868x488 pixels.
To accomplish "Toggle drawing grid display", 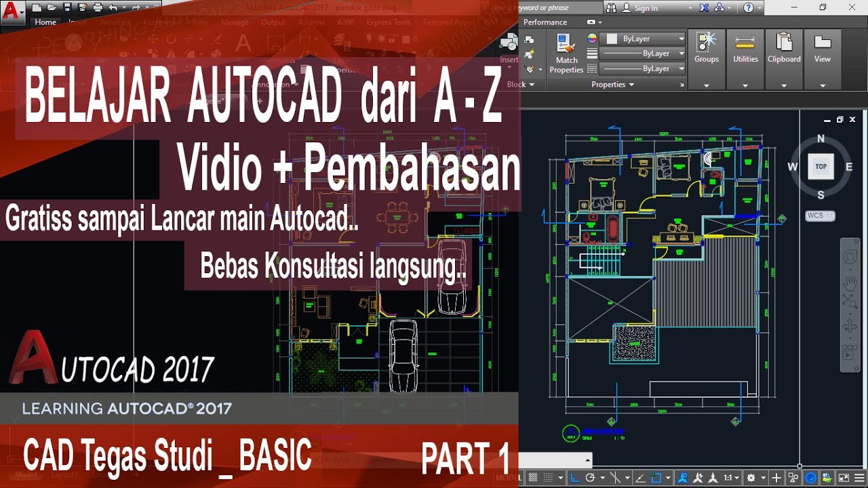I will pyautogui.click(x=533, y=478).
